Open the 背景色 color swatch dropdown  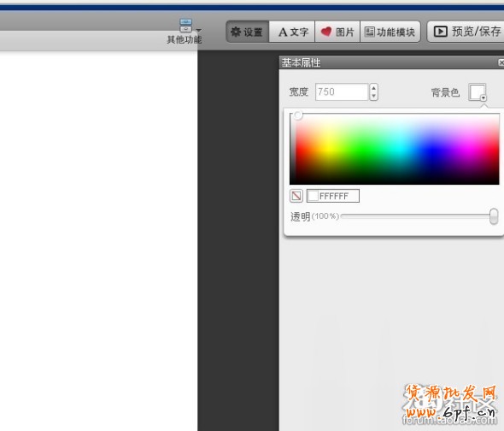478,92
